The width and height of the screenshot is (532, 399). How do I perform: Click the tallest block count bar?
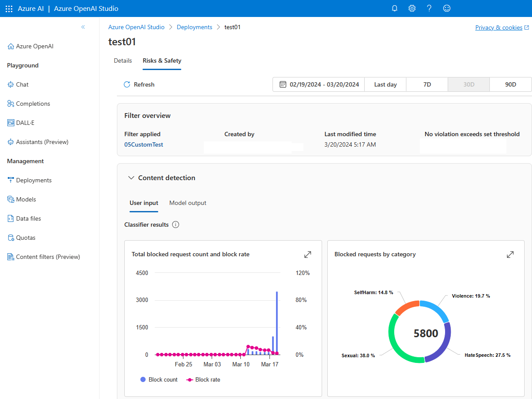277,323
